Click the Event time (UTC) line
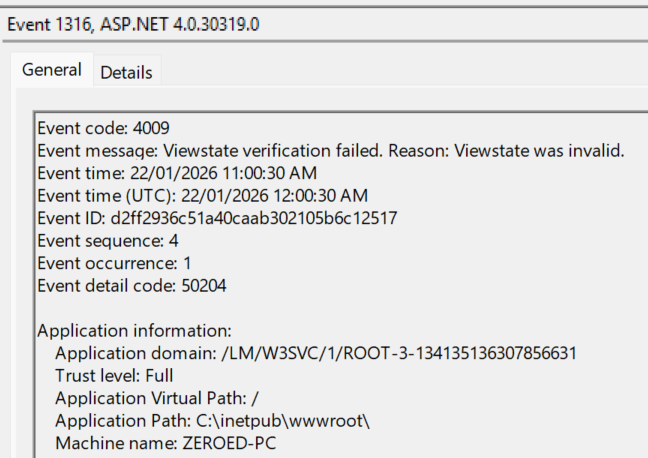This screenshot has height=458, width=648. (202, 195)
